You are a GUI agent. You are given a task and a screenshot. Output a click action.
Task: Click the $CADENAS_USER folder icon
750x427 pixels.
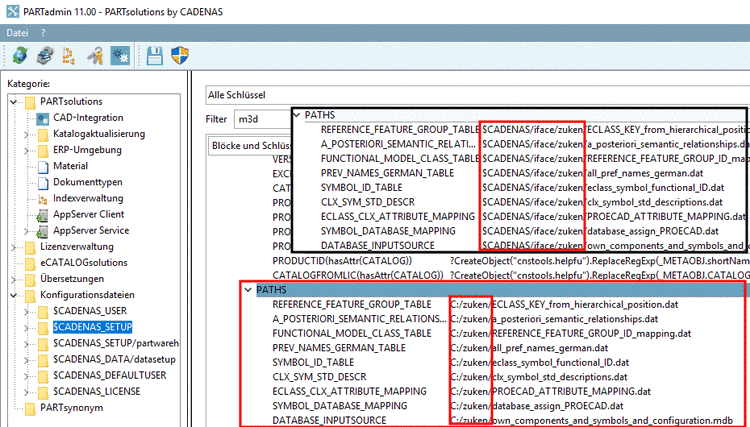tap(44, 312)
